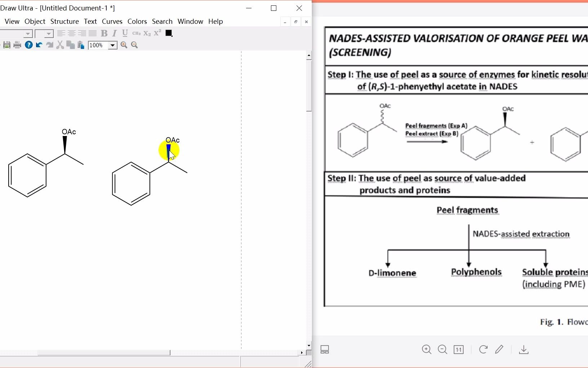Toggle italic text formatting
Viewport: 588px width, 368px height.
114,33
